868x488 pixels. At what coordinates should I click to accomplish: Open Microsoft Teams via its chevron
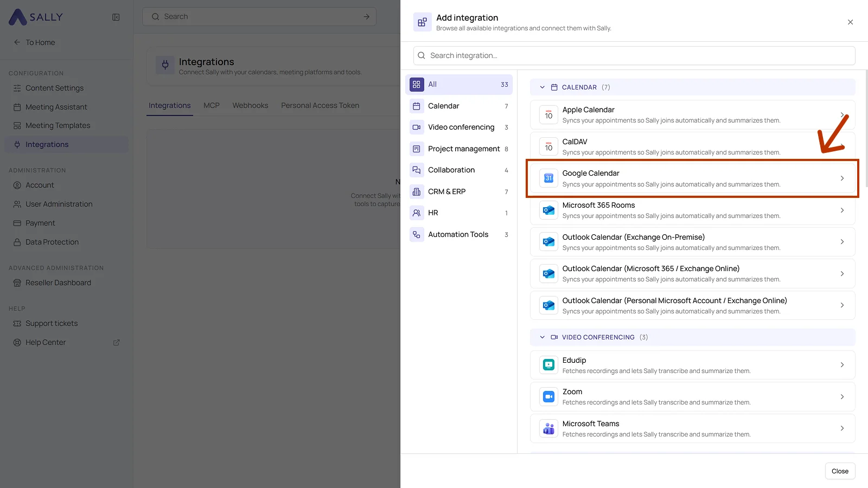842,428
